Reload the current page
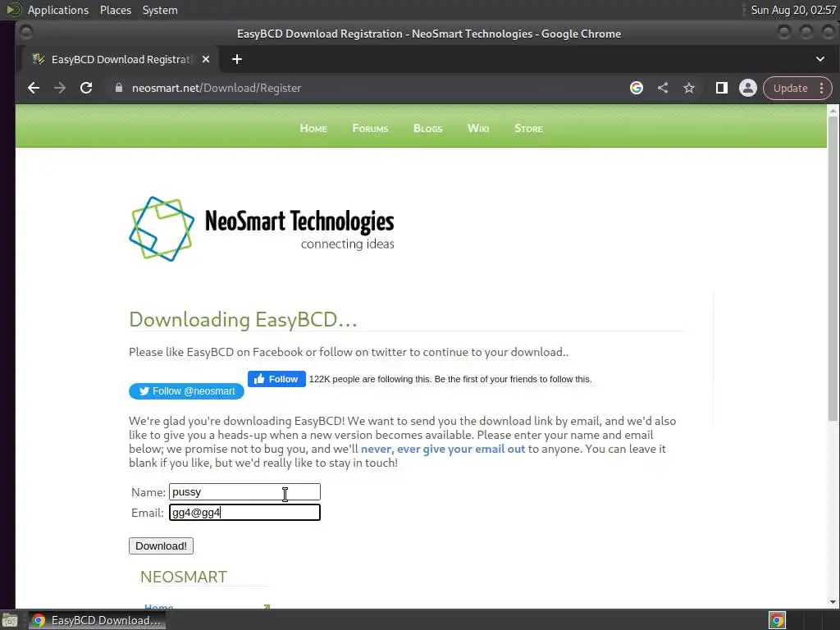The width and height of the screenshot is (840, 630). click(85, 89)
